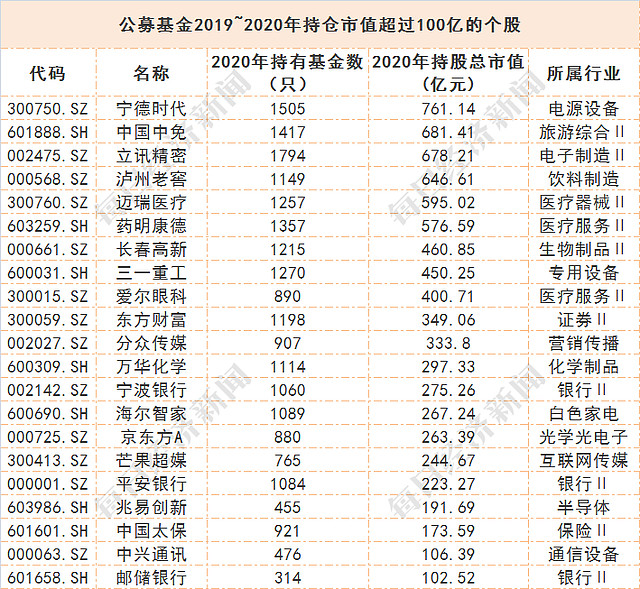The height and width of the screenshot is (589, 640).
Task: Select the 所属行业 column header
Action: point(584,73)
